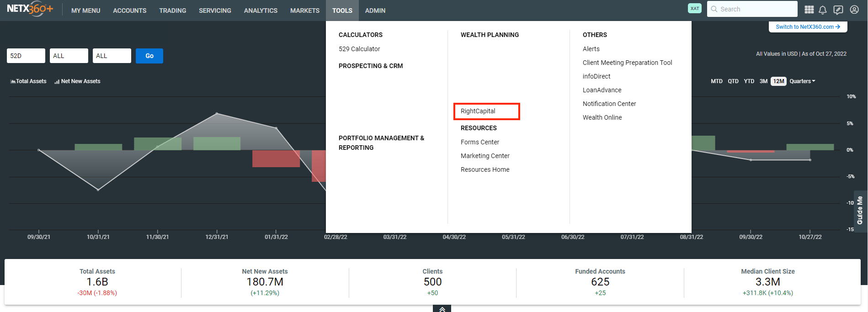Expand the Quarters dropdown

click(802, 81)
